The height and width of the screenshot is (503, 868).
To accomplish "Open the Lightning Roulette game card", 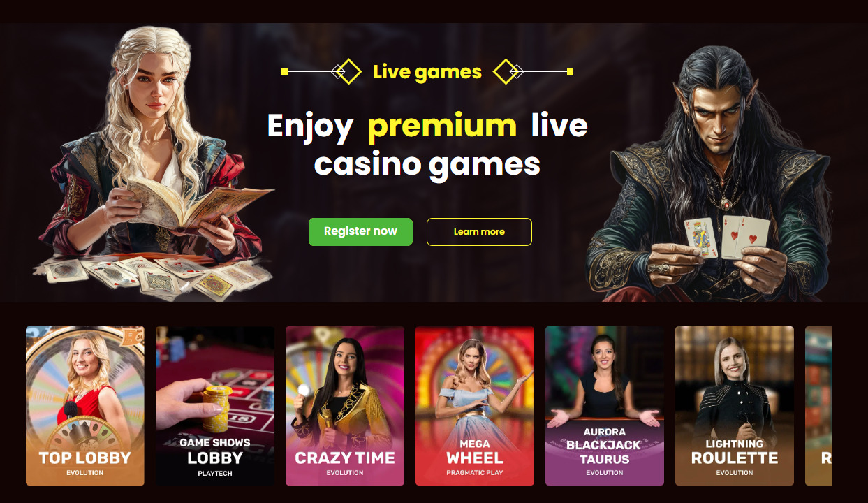I will [735, 406].
